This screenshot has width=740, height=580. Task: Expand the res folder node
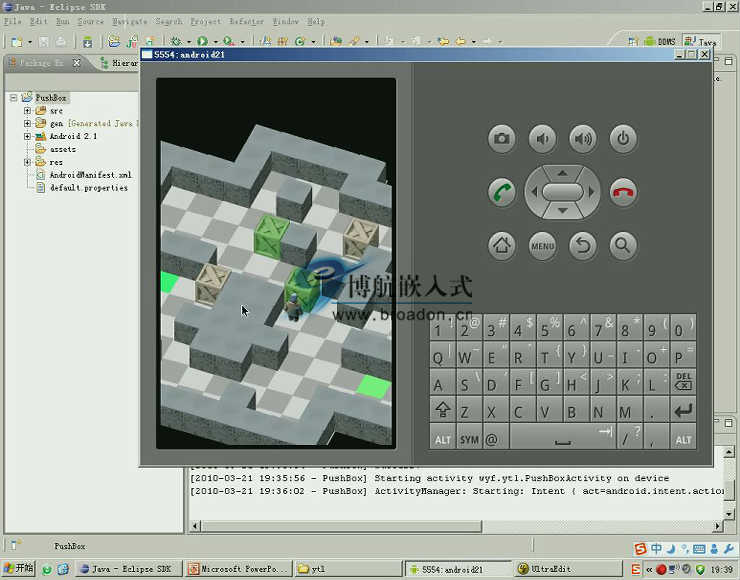(x=27, y=162)
